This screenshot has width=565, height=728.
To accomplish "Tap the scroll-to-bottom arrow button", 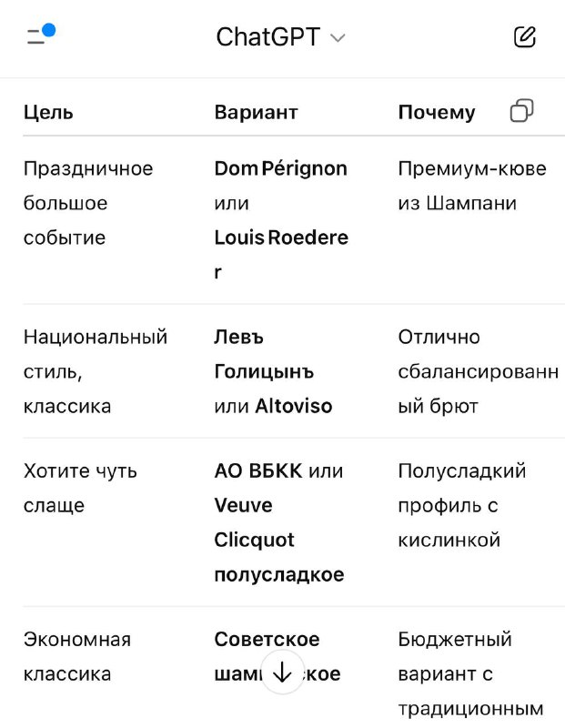I will (282, 672).
